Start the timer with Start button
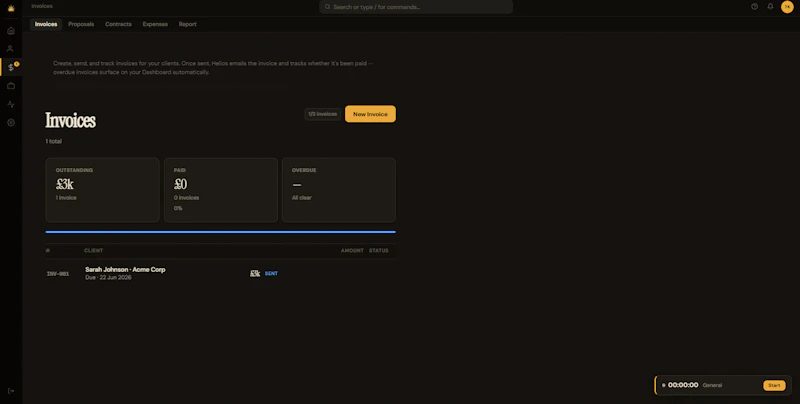The image size is (800, 404). click(x=774, y=385)
